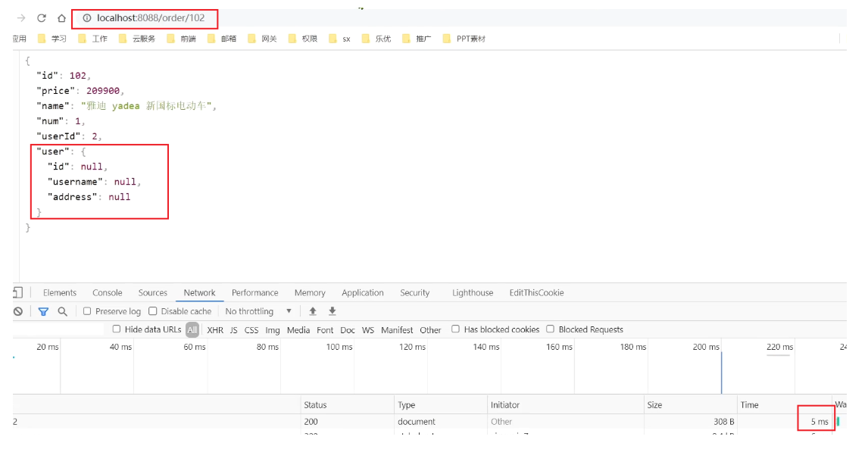Image resolution: width=868 pixels, height=471 pixels.
Task: Open the 网关 bookmark folder
Action: 262,39
